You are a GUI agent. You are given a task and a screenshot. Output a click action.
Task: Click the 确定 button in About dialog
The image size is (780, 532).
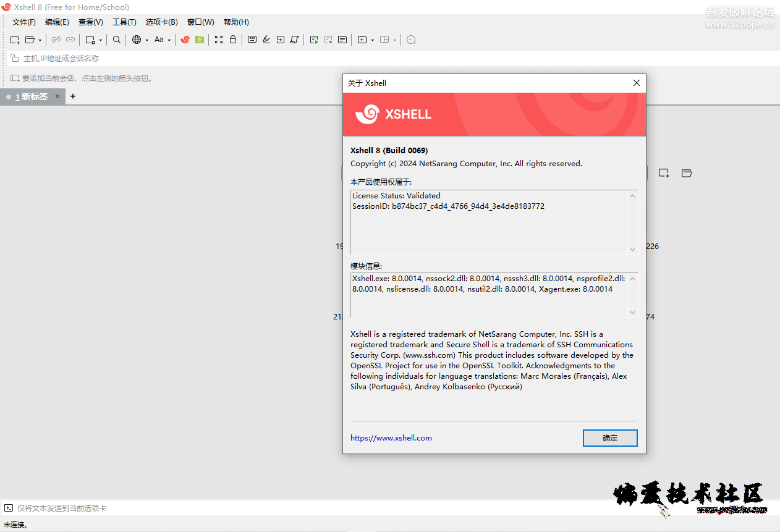pos(610,437)
